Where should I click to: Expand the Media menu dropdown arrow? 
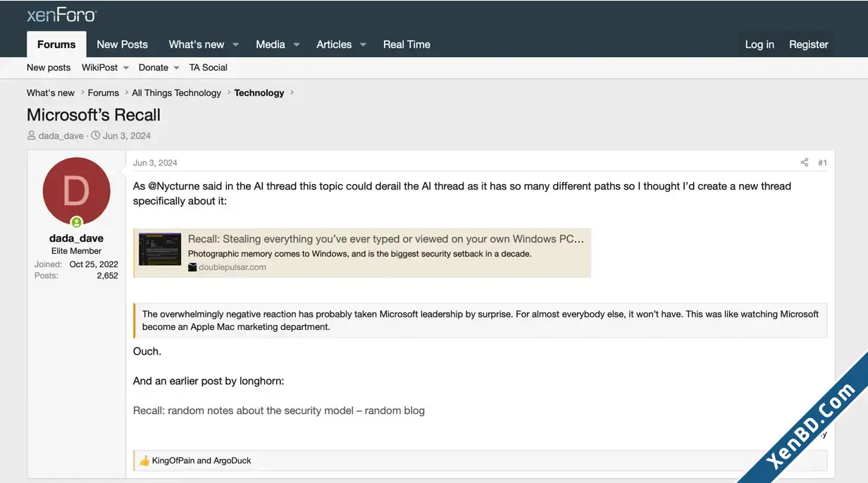pyautogui.click(x=297, y=44)
